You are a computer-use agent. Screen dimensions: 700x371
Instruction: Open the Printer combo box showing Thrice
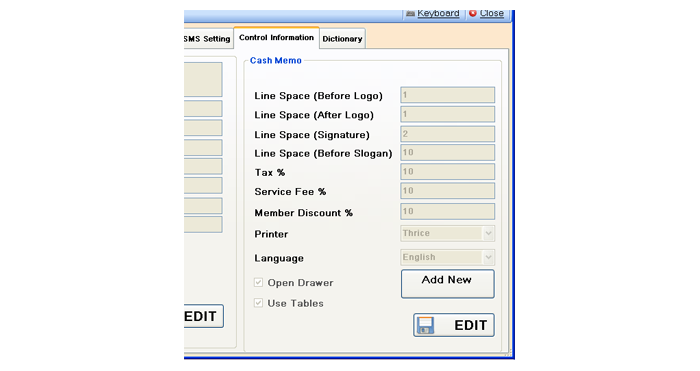tap(447, 233)
